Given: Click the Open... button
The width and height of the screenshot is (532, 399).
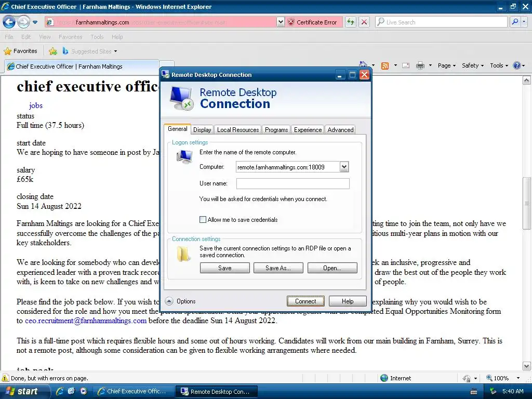Looking at the screenshot, I should [x=332, y=268].
